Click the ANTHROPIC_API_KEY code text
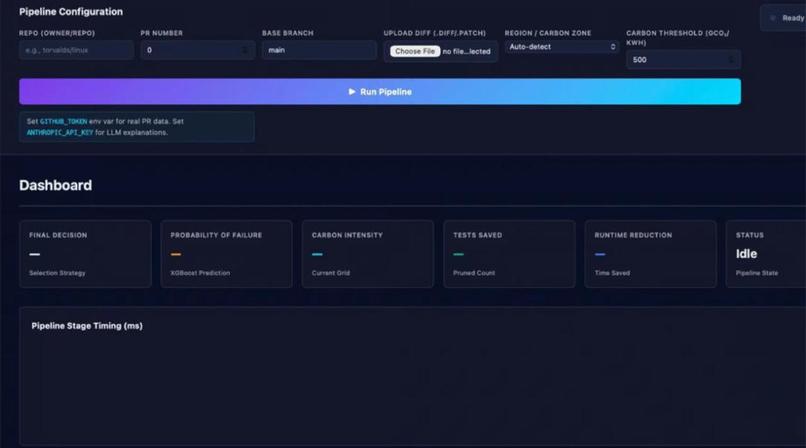Image resolution: width=806 pixels, height=448 pixels. [x=60, y=133]
